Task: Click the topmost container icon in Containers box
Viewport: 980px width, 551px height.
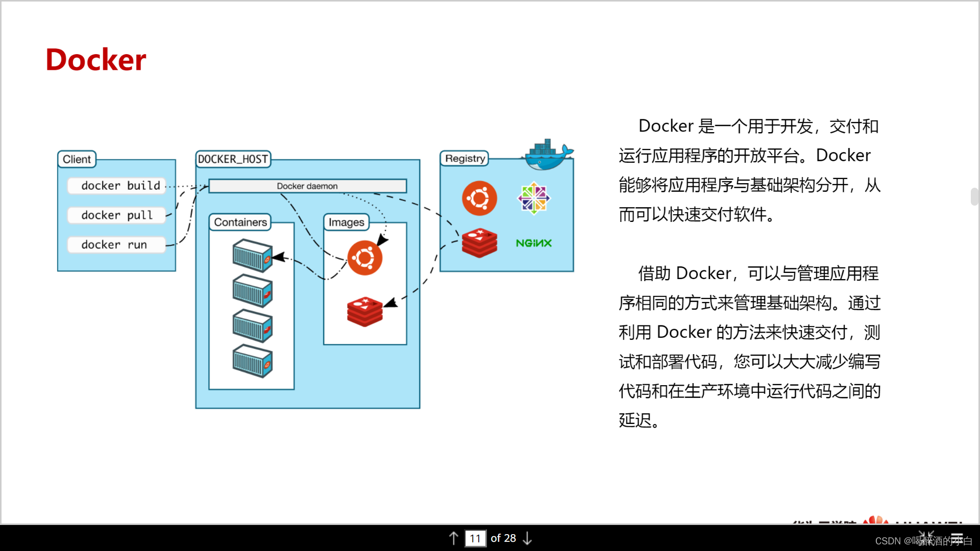Action: point(252,256)
